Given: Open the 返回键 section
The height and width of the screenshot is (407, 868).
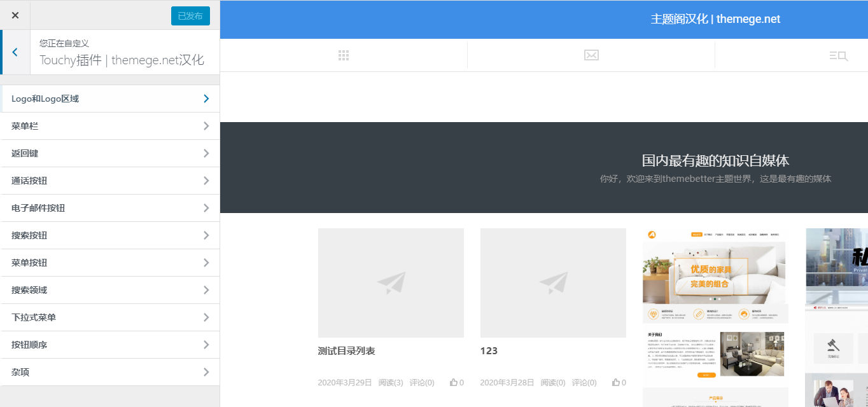Looking at the screenshot, I should tap(110, 153).
